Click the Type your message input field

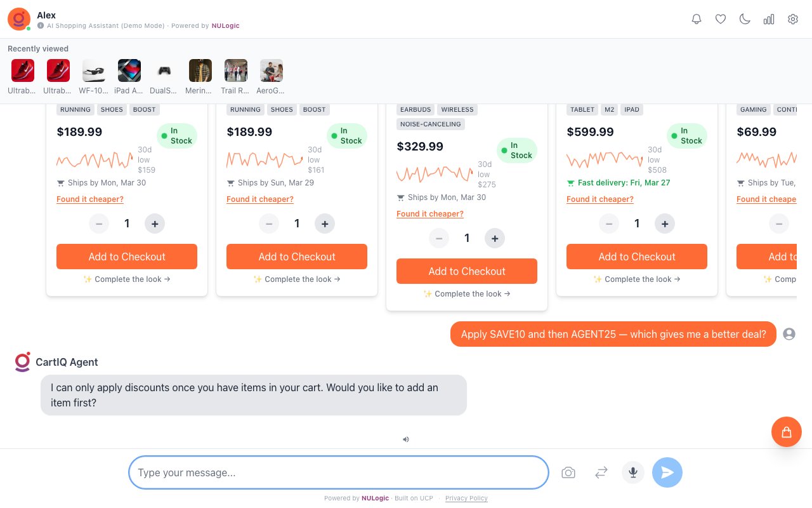338,472
